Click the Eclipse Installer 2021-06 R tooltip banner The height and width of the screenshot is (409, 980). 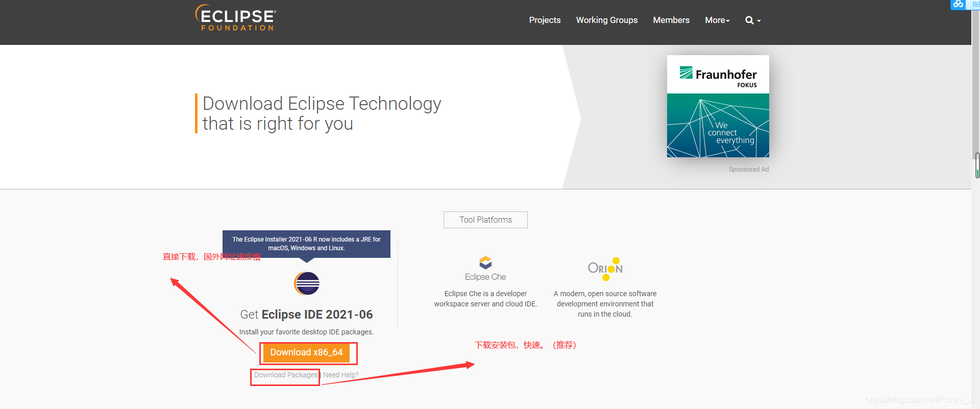[306, 244]
